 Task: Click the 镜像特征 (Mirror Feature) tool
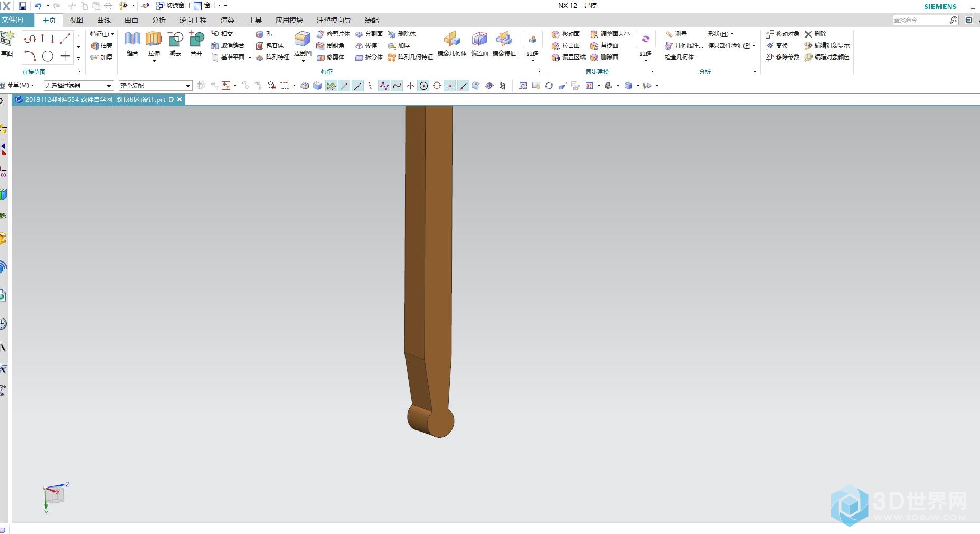[x=504, y=44]
